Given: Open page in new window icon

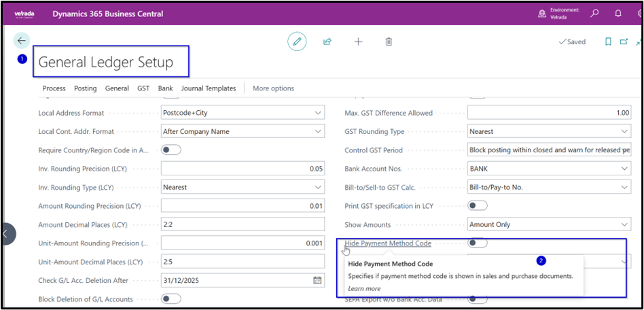Looking at the screenshot, I should click(x=624, y=41).
